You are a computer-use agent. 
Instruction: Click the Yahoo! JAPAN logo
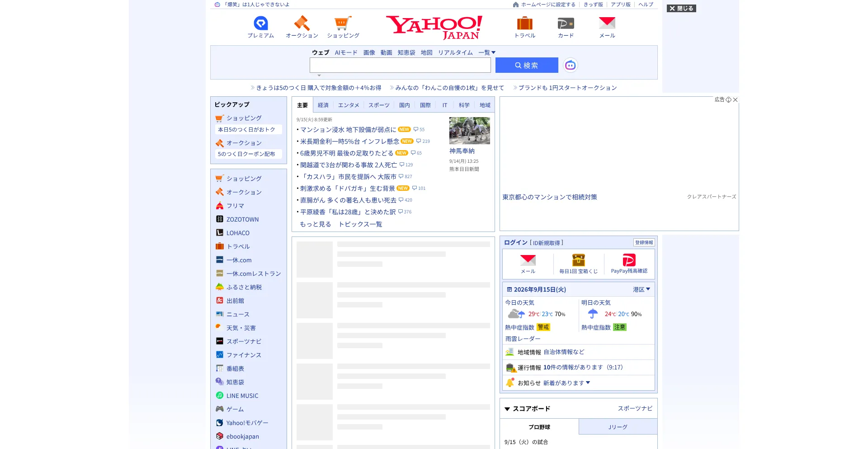pos(434,27)
